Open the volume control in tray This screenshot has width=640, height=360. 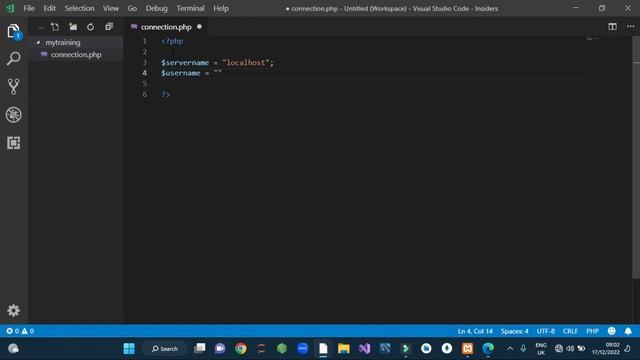pyautogui.click(x=570, y=349)
